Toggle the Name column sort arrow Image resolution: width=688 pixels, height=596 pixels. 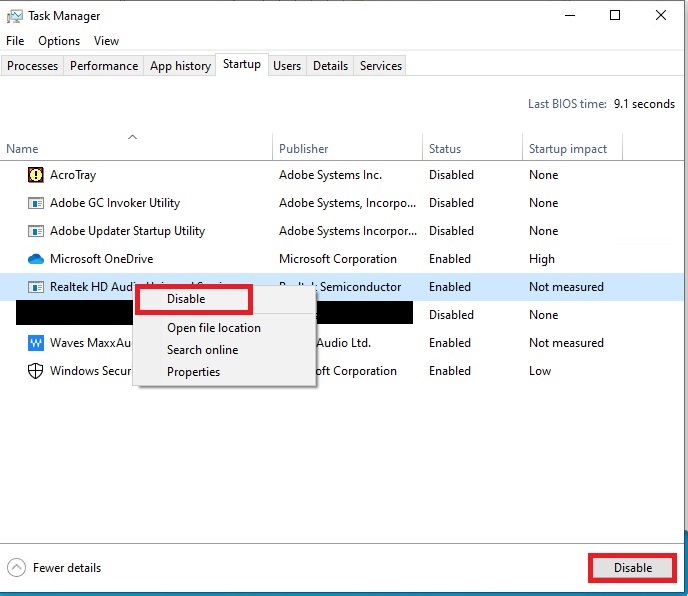pyautogui.click(x=132, y=137)
